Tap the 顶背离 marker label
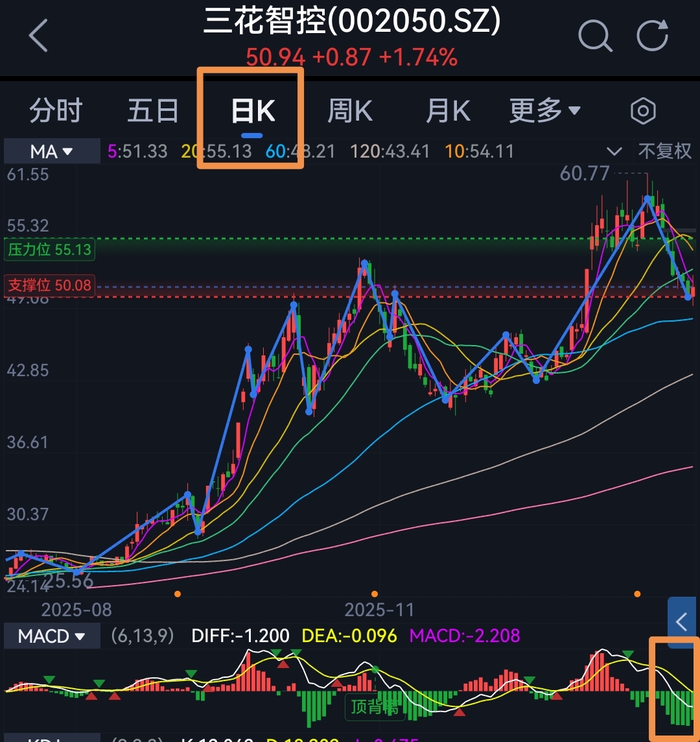Image resolution: width=700 pixels, height=742 pixels. [x=375, y=707]
